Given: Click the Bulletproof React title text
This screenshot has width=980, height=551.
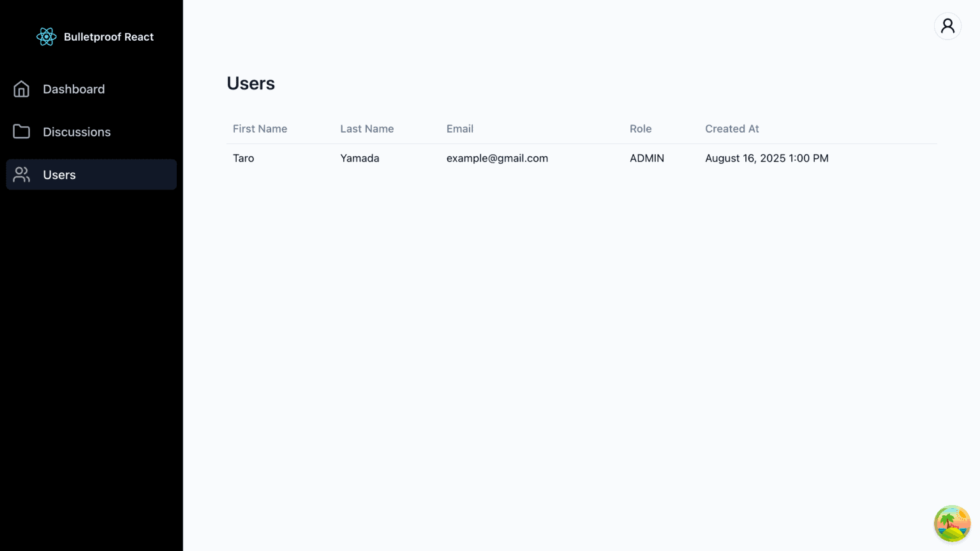Looking at the screenshot, I should click(108, 37).
